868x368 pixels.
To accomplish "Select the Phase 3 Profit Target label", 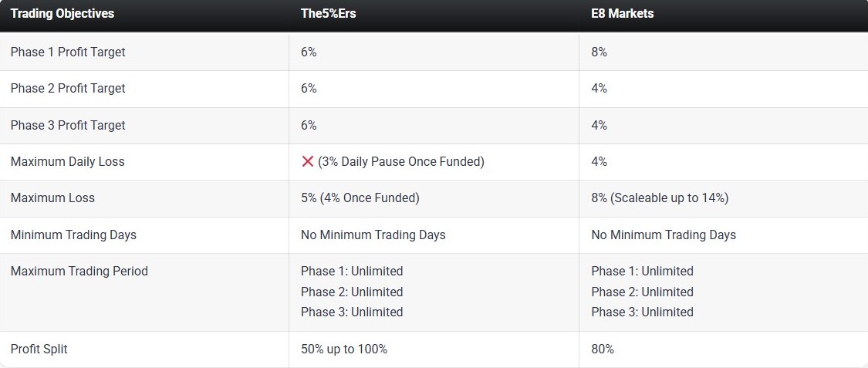I will pos(68,126).
